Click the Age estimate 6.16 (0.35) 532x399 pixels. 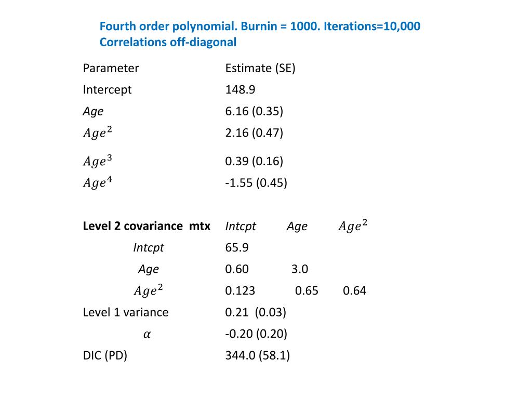(254, 111)
